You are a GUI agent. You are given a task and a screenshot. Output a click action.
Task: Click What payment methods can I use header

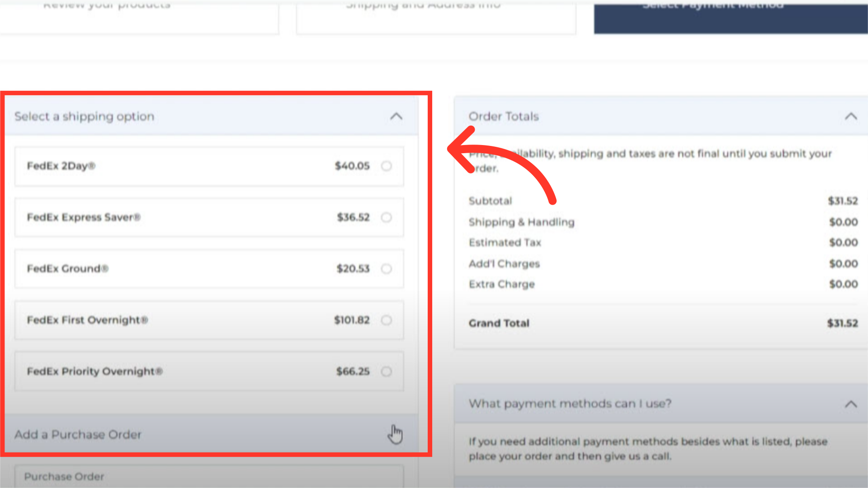(570, 404)
